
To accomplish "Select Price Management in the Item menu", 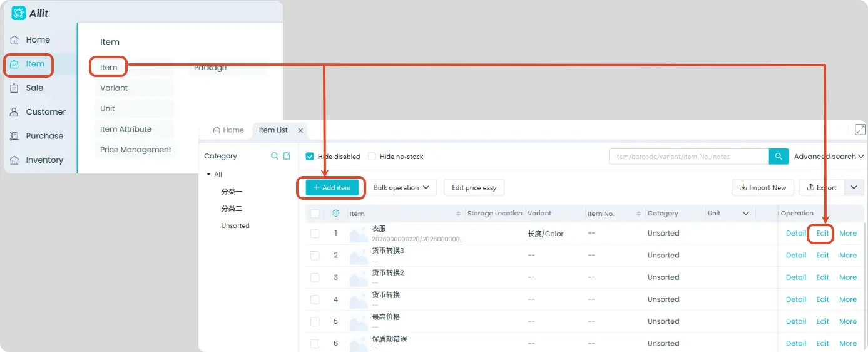I will point(136,150).
